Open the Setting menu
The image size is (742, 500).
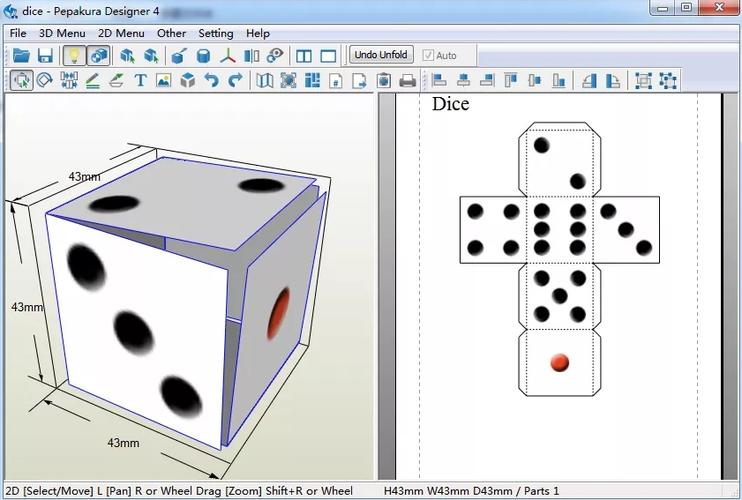[x=216, y=33]
